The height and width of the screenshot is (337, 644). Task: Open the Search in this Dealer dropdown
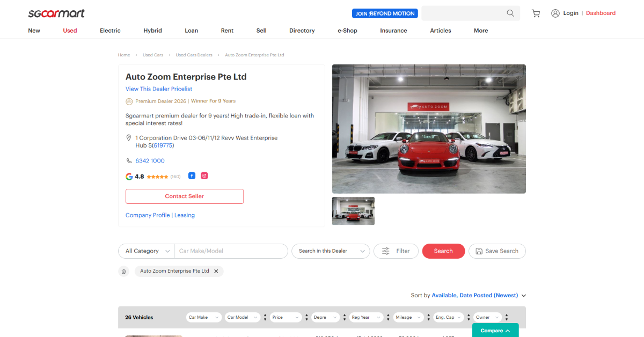coord(331,251)
